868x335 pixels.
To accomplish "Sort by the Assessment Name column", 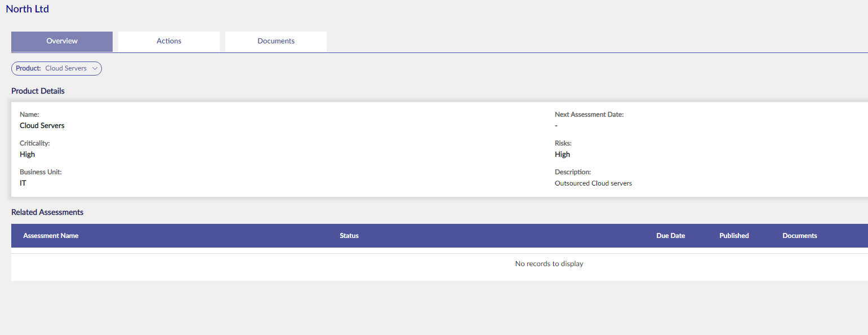I will click(51, 236).
